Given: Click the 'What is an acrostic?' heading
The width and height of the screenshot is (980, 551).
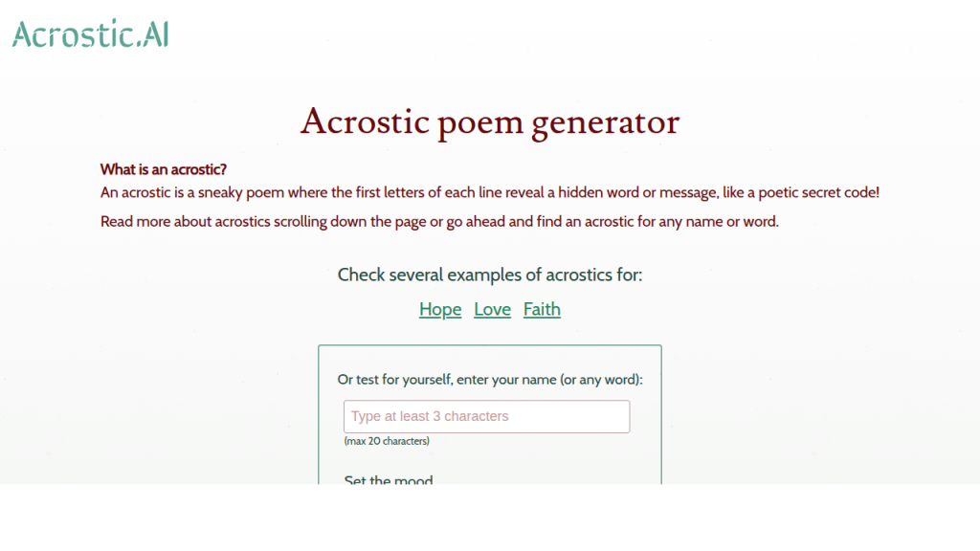Looking at the screenshot, I should click(164, 168).
